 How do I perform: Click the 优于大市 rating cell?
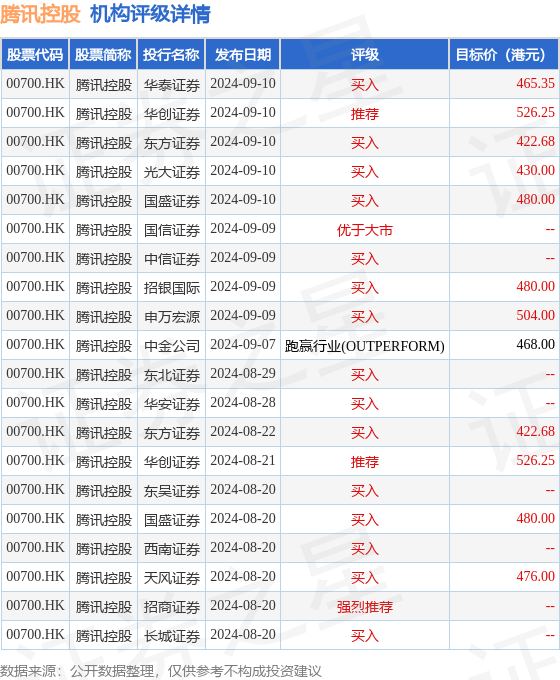point(365,229)
